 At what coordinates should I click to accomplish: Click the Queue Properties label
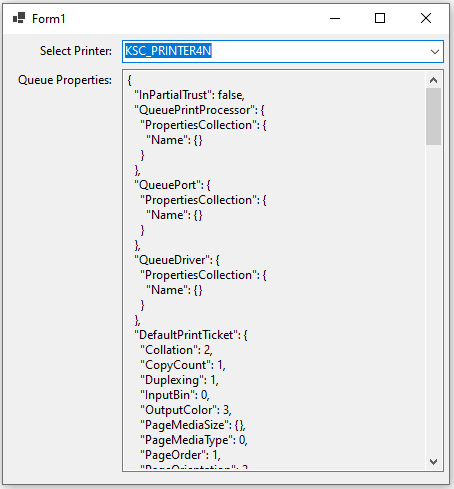[65, 80]
